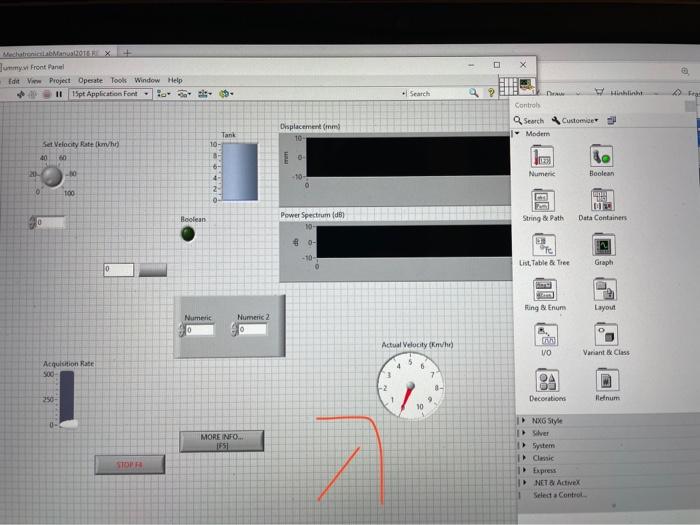Open the Help menu
700x525 pixels.
point(175,80)
